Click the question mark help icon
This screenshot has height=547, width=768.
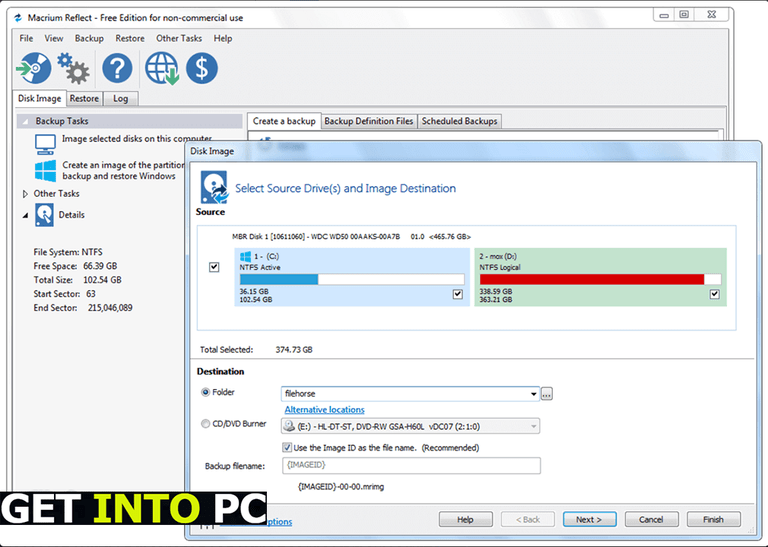pos(117,68)
